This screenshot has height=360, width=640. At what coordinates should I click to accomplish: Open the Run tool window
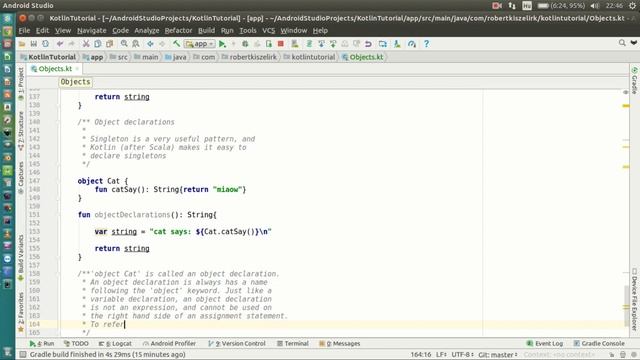coord(42,344)
